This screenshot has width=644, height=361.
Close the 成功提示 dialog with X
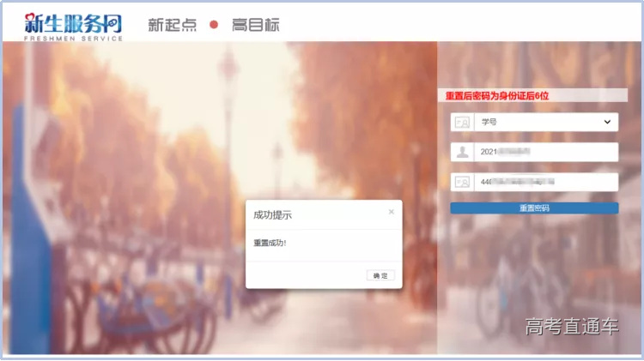391,212
